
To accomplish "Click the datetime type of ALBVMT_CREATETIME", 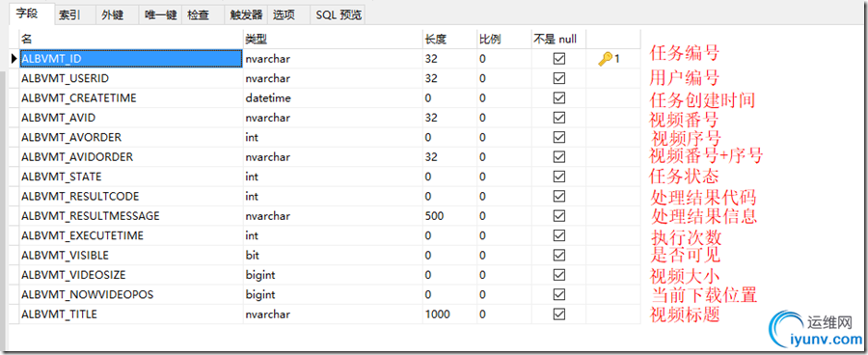I will (x=268, y=98).
